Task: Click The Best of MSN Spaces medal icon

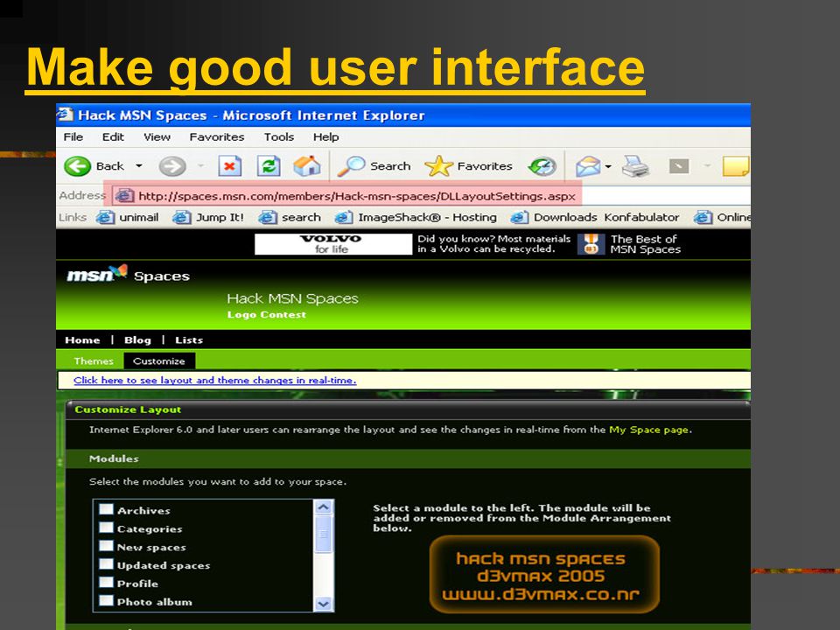Action: pyautogui.click(x=591, y=244)
